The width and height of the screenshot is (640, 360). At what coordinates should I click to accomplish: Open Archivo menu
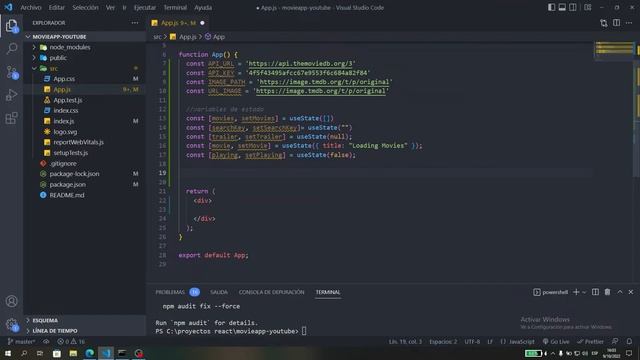31,7
